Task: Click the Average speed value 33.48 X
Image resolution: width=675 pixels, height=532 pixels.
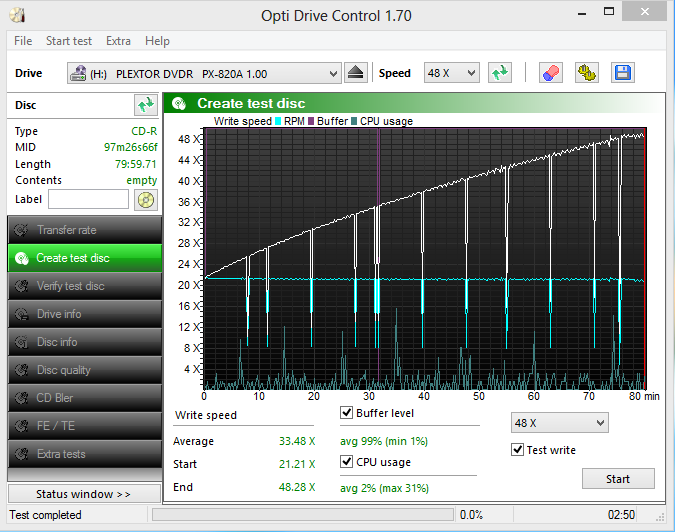Action: coord(297,441)
